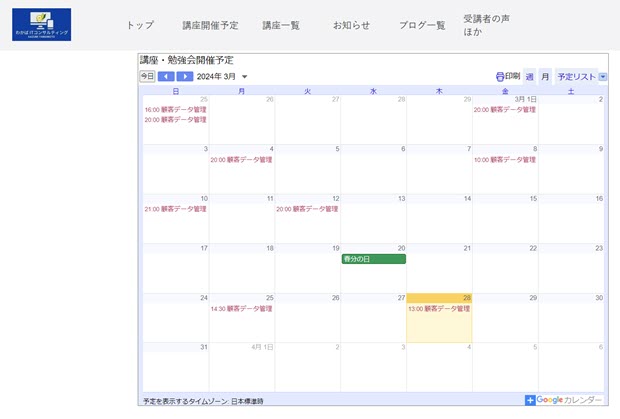
Task: Switch to 月 (month) view tab
Action: 545,76
